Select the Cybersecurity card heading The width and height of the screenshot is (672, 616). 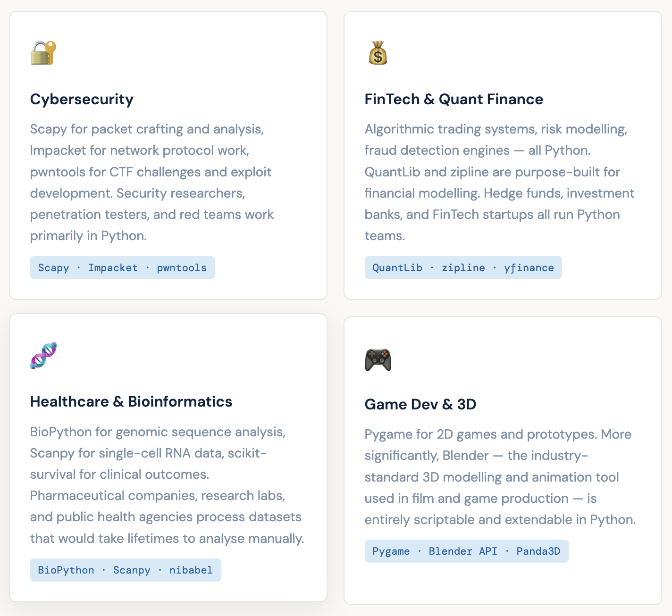point(82,99)
